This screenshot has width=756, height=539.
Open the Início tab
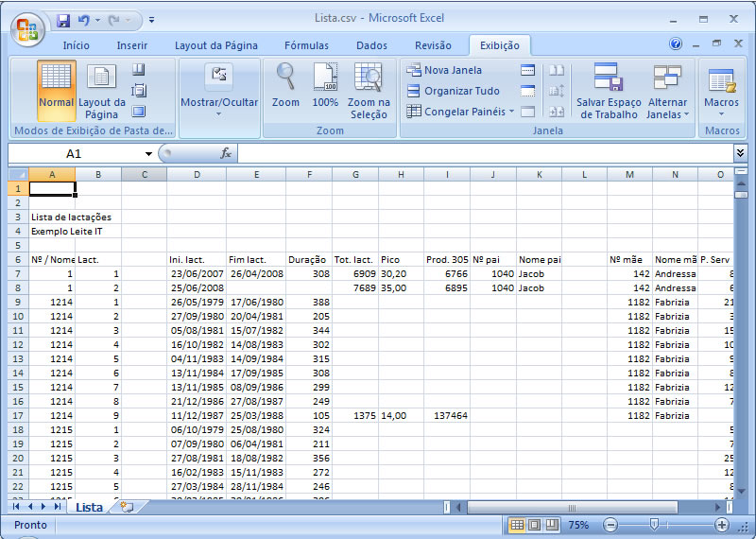[77, 45]
